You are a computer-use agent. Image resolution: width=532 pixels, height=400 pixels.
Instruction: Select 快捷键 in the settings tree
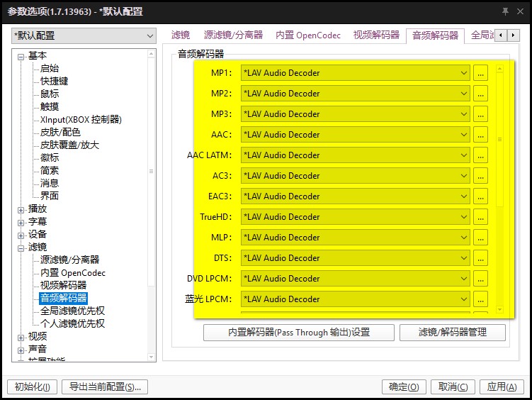point(54,81)
